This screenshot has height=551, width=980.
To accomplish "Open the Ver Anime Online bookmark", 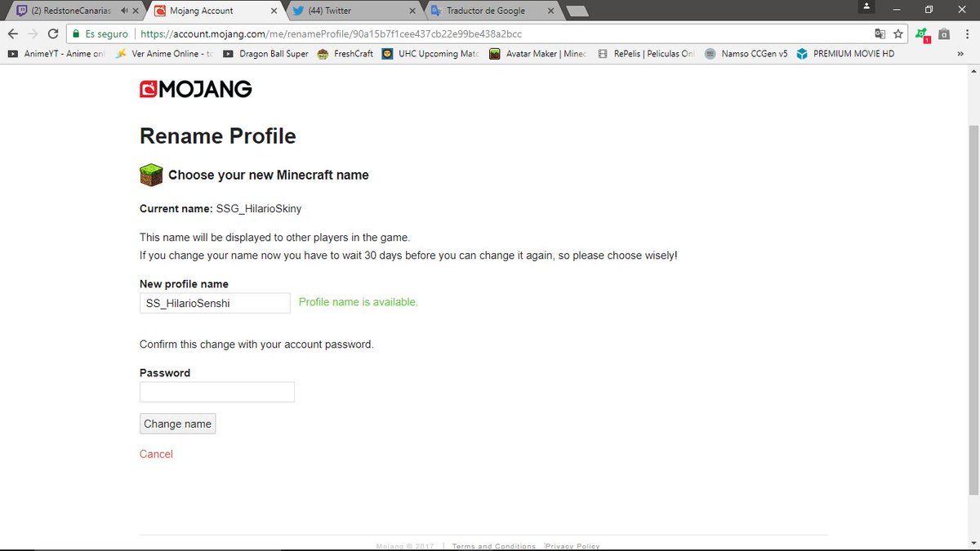I will 164,54.
